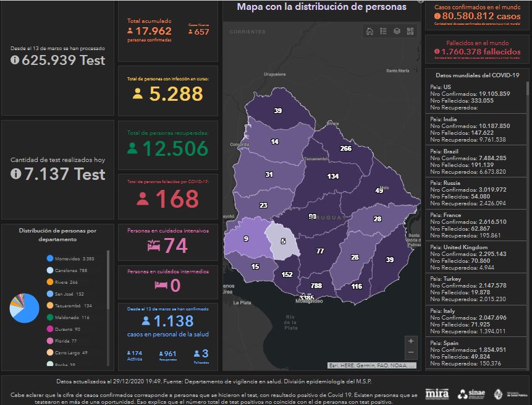The image size is (532, 405).
Task: Click the department labeled 266 on map
Action: tap(345, 148)
